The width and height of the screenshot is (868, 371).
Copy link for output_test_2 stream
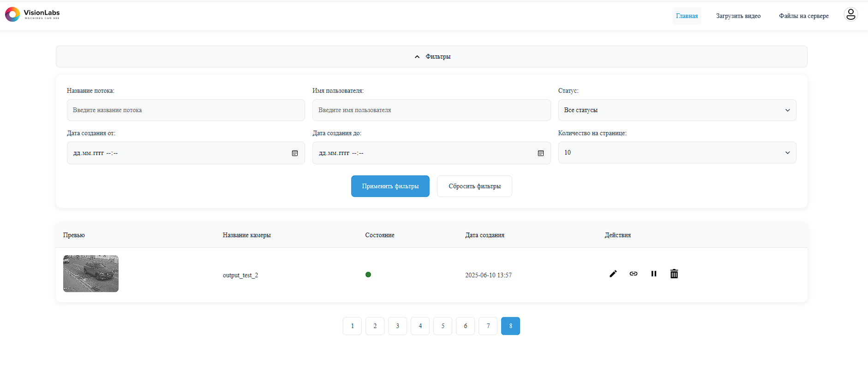[633, 274]
